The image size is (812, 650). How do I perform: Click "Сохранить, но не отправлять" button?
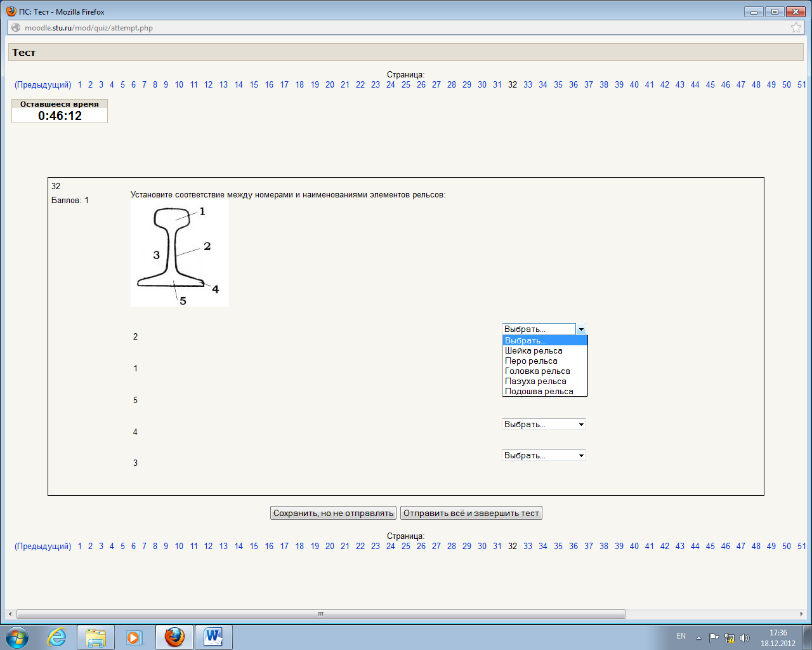coord(334,513)
